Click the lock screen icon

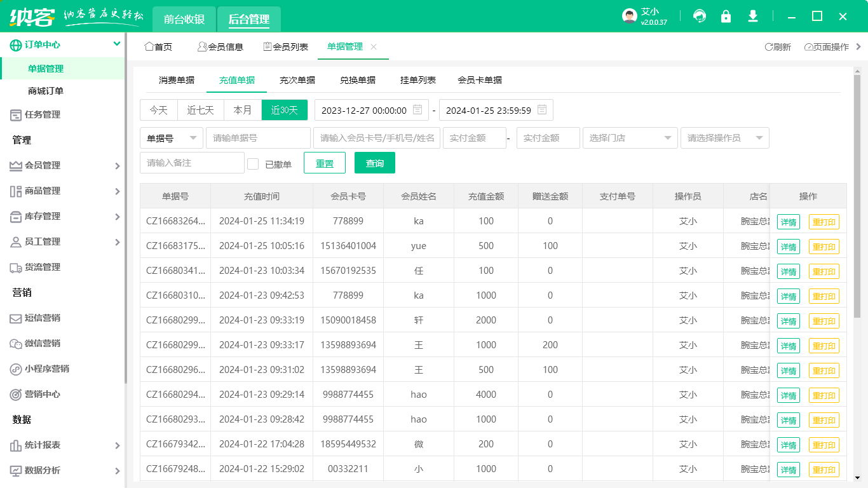coord(726,17)
